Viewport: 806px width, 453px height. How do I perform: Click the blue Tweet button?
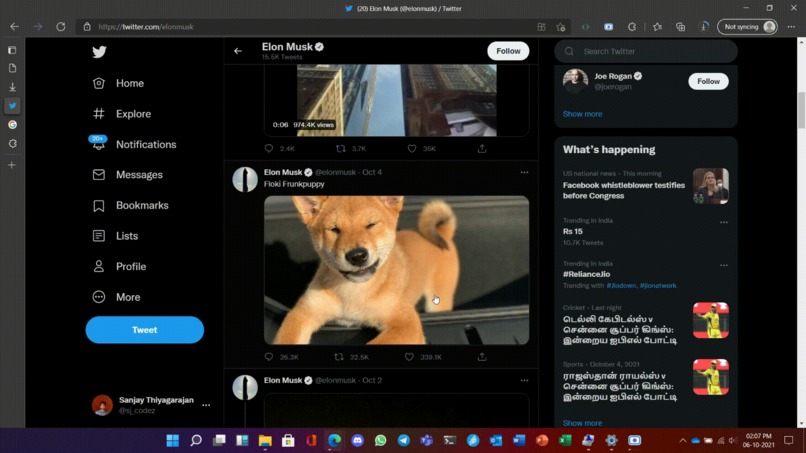point(144,330)
